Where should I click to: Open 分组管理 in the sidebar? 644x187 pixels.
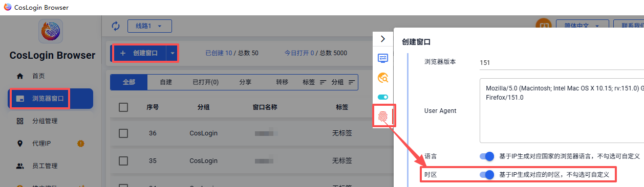(x=45, y=121)
